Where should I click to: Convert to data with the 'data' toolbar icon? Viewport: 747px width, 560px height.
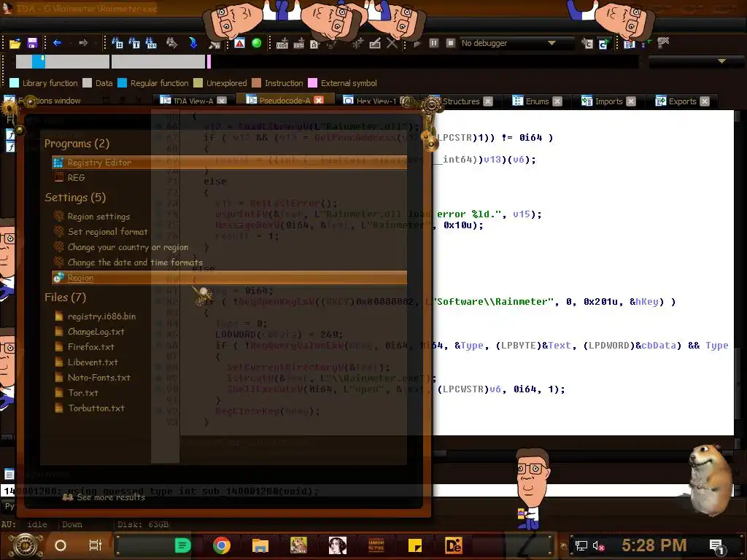point(298,43)
